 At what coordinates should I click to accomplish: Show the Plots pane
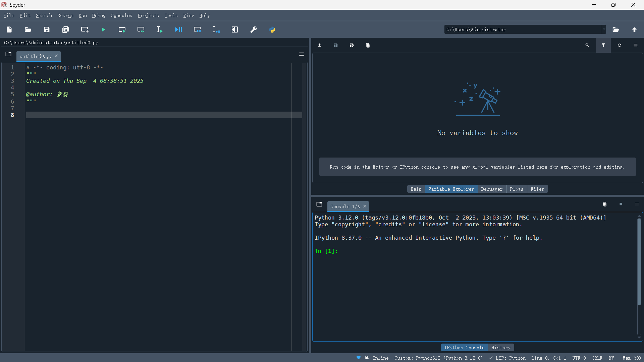[x=516, y=189]
